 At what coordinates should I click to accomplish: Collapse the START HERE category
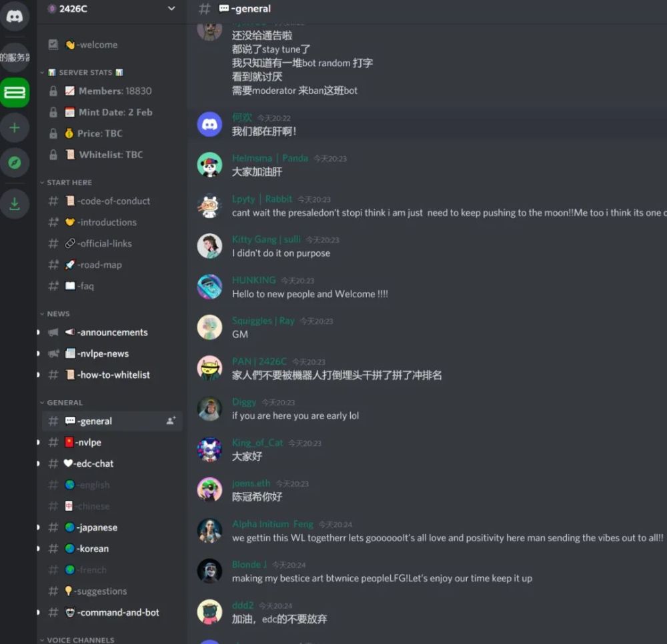pos(66,183)
